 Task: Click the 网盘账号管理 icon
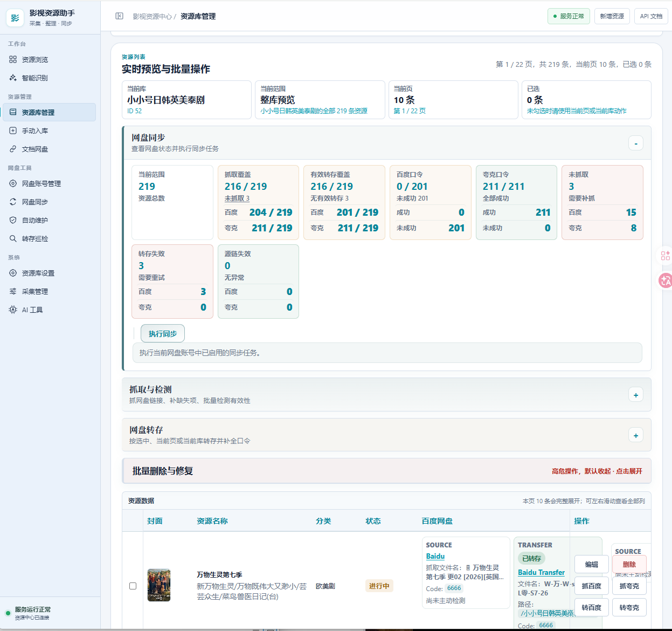tap(13, 183)
